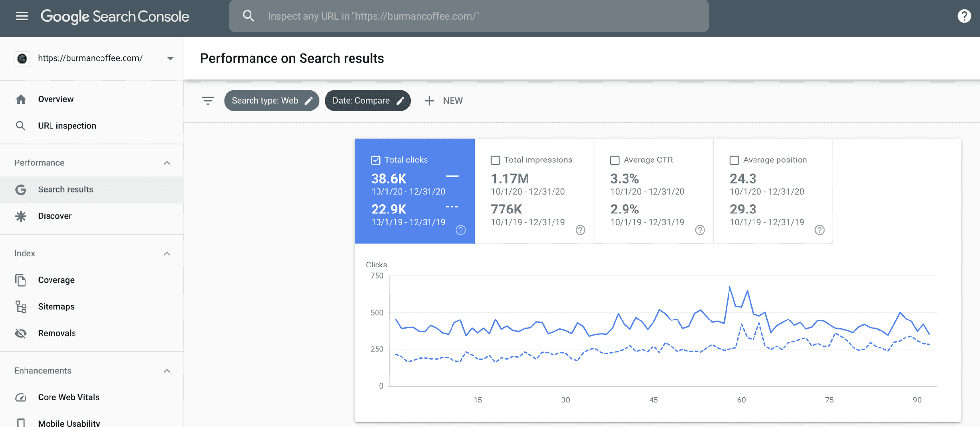Click the Core Web Vitals gauge icon

21,397
